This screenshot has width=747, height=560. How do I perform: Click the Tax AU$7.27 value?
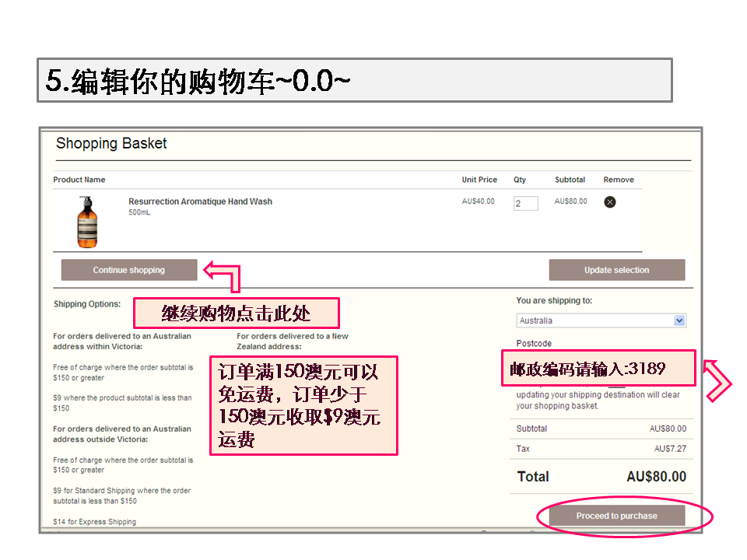(x=670, y=449)
